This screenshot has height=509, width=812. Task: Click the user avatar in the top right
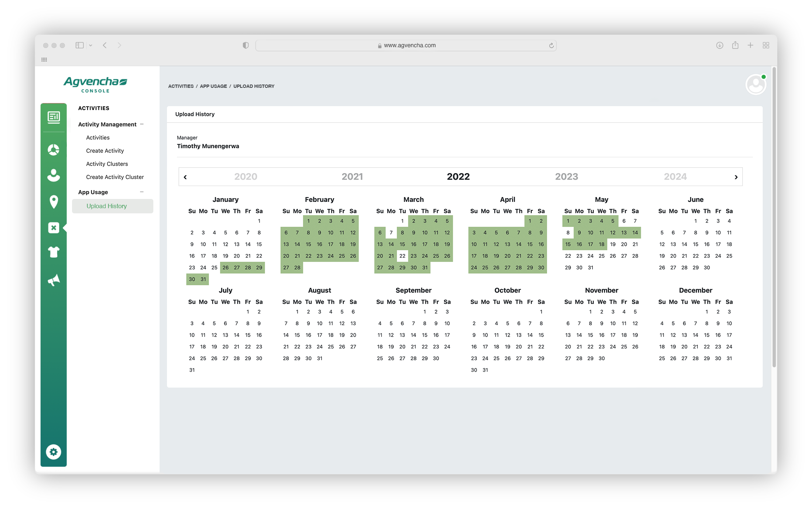755,85
